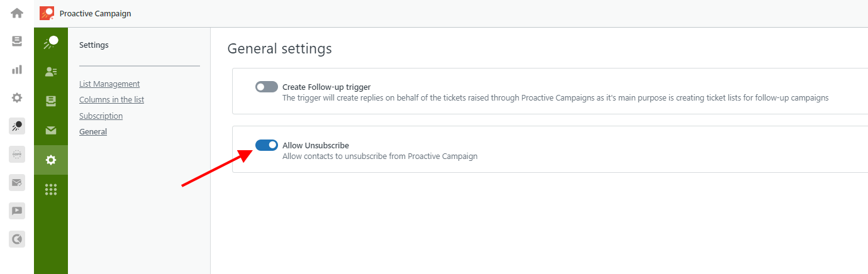Open the apps grid icon in green sidebar
Screen dimensions: 868x274
tap(51, 189)
